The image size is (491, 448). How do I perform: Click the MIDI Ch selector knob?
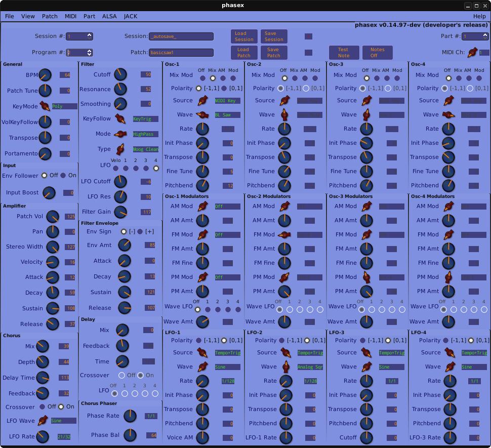tap(472, 53)
